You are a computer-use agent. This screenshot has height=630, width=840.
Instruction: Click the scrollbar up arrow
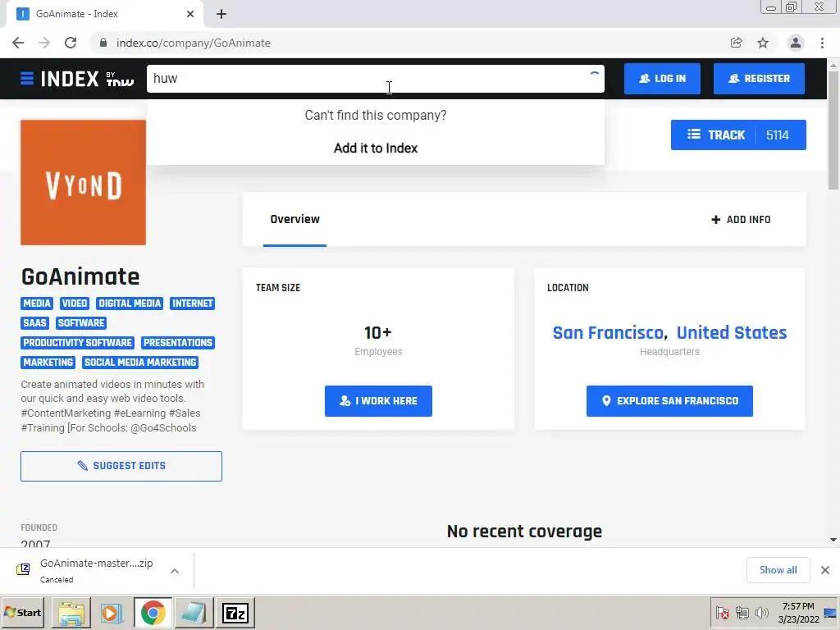pyautogui.click(x=833, y=66)
